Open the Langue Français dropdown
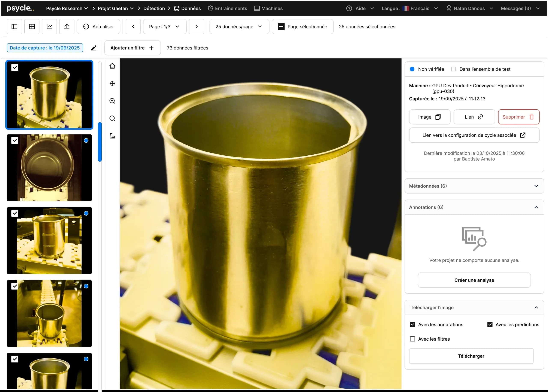548x392 pixels. pyautogui.click(x=410, y=8)
